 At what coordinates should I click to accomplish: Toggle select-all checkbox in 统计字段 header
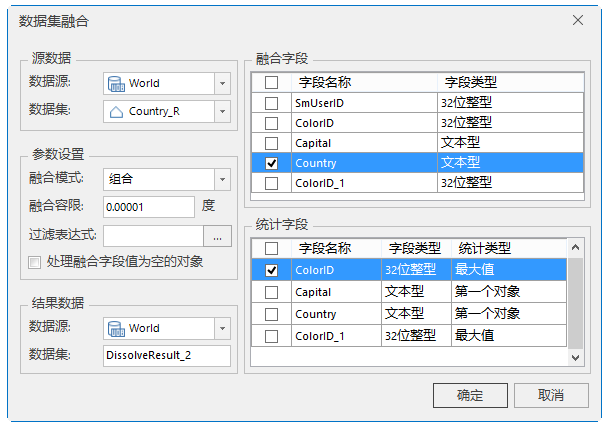point(271,248)
